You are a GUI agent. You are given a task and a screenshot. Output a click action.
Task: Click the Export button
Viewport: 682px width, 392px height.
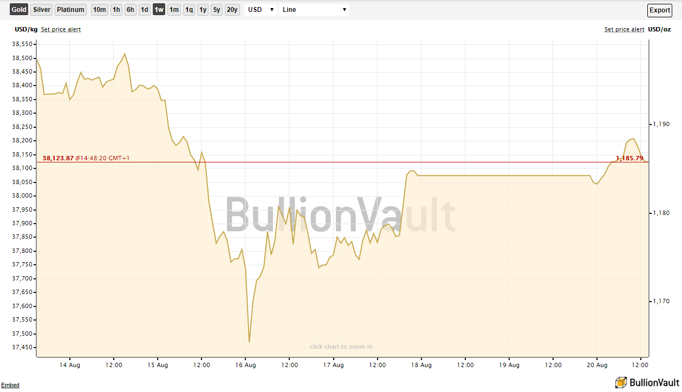pyautogui.click(x=659, y=10)
